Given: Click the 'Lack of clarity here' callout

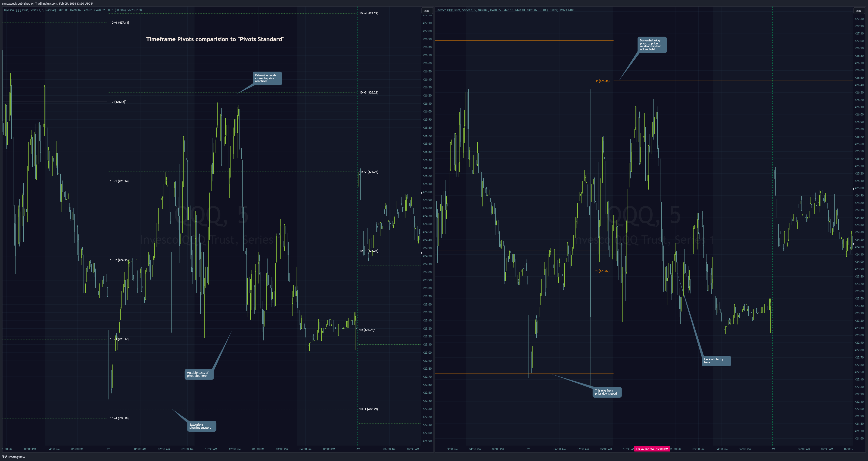Looking at the screenshot, I should pyautogui.click(x=716, y=361).
